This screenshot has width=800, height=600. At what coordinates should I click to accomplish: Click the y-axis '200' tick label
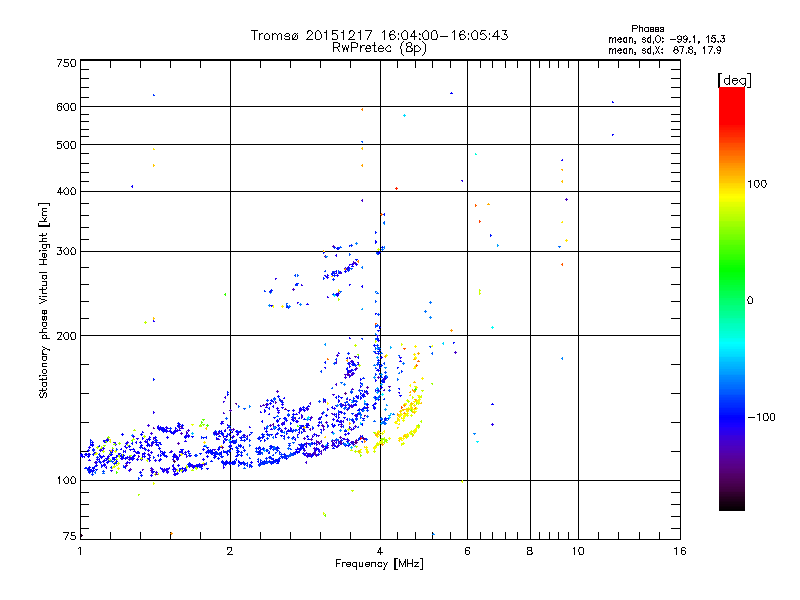coord(67,336)
